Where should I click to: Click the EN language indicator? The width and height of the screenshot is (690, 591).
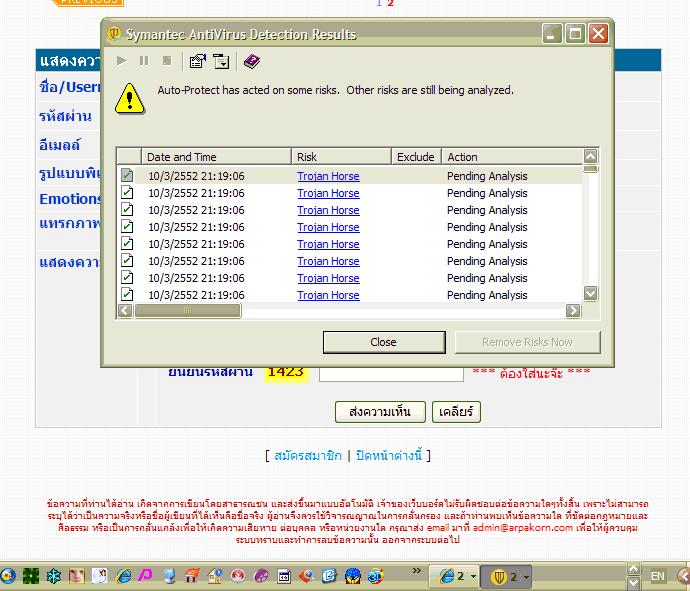click(x=657, y=576)
